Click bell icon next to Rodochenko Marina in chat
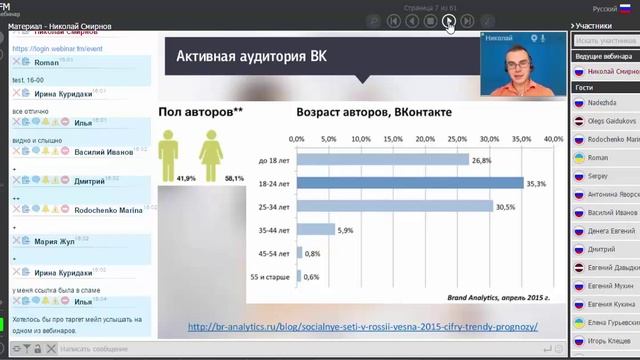This screenshot has height=360, width=640. (x=46, y=209)
